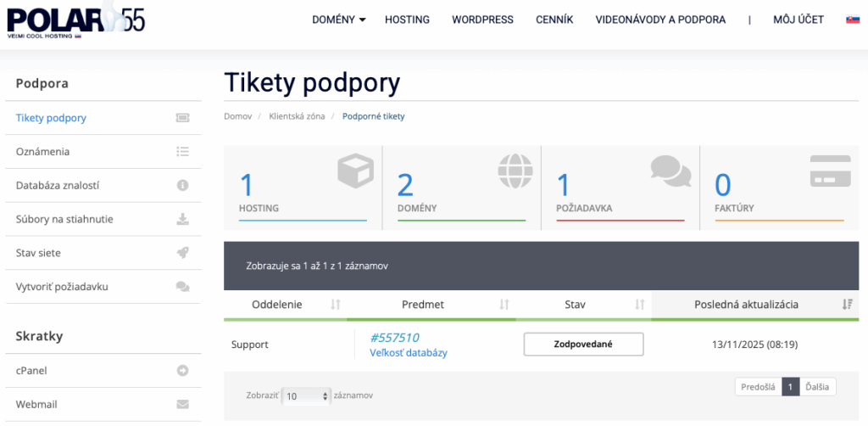Open Súbory na stiahnutie
The width and height of the screenshot is (868, 426).
point(103,220)
